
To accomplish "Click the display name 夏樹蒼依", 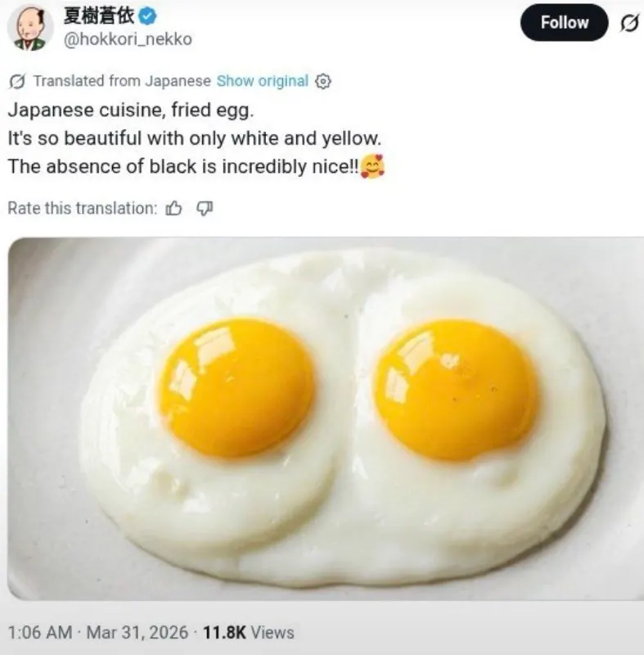I will point(98,16).
